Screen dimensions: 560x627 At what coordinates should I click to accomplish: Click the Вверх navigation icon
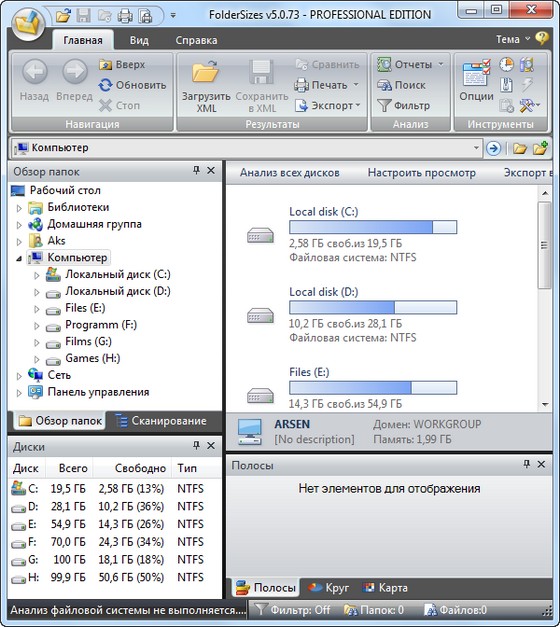coord(105,64)
